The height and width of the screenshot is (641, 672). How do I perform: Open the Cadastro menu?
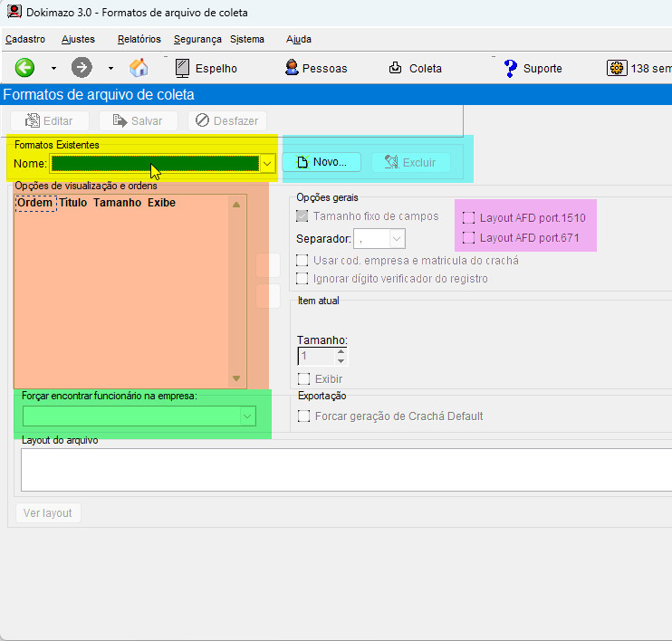25,39
